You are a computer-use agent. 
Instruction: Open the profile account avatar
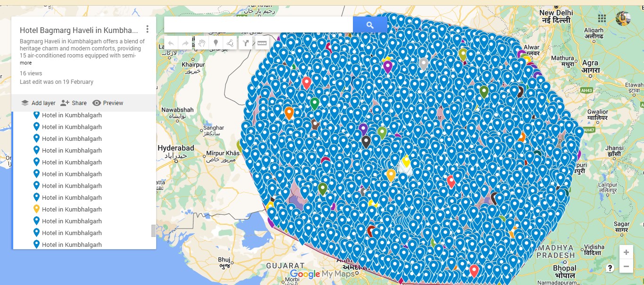pyautogui.click(x=623, y=18)
